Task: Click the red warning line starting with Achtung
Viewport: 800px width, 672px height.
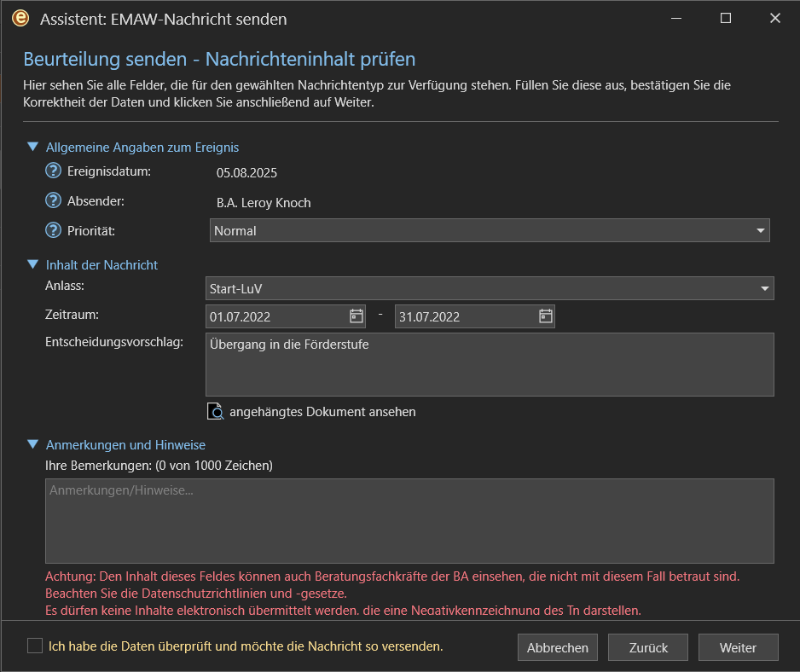Action: (392, 576)
